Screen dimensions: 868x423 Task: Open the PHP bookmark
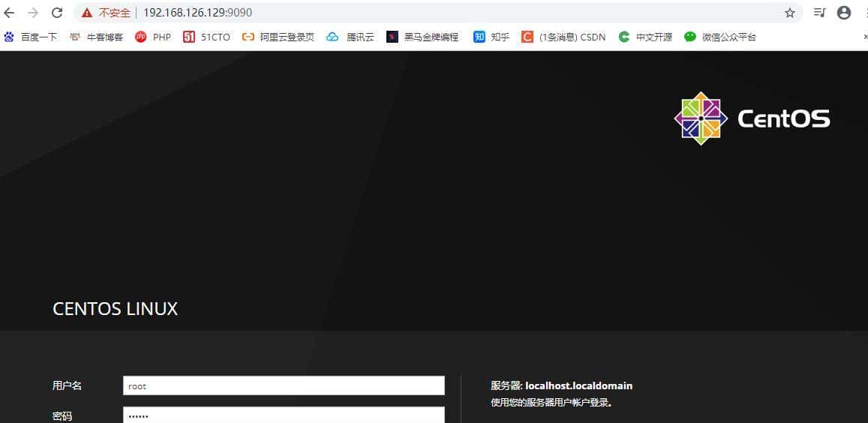[153, 37]
